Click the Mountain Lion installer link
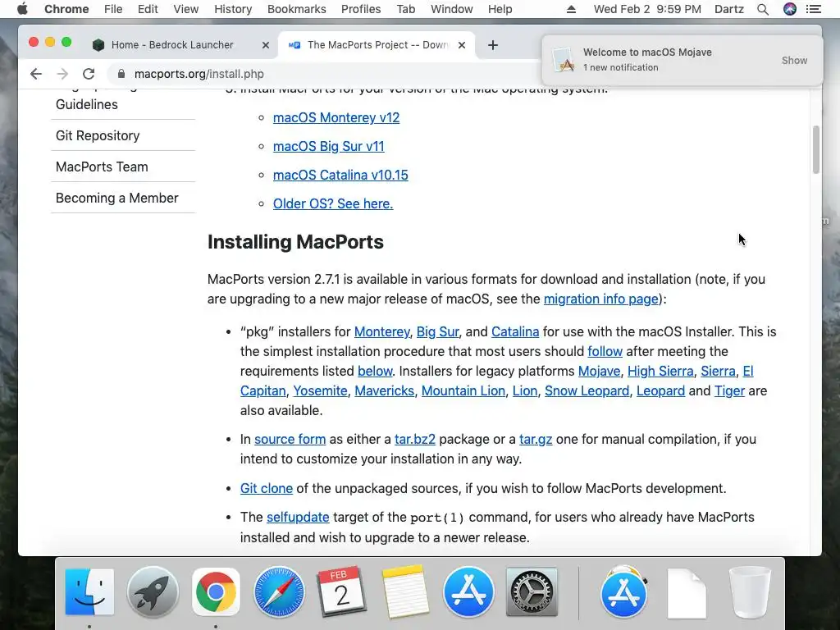The height and width of the screenshot is (630, 840). click(463, 390)
